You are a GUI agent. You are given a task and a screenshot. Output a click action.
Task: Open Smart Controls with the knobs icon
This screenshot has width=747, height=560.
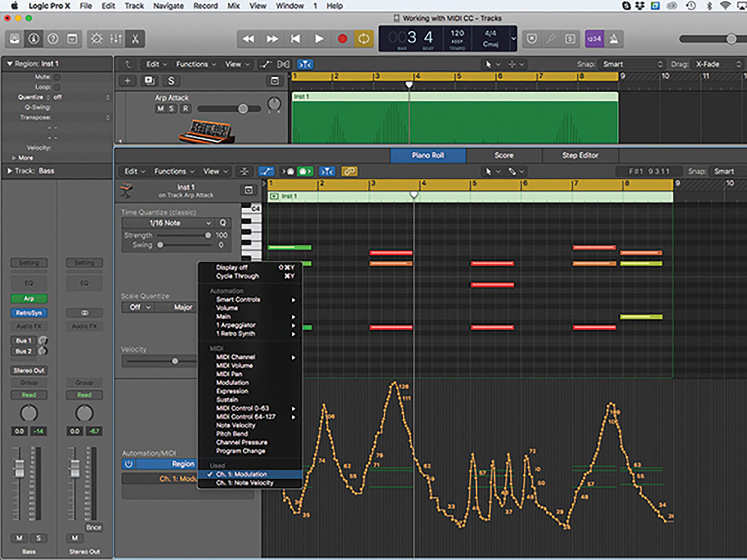coord(97,38)
